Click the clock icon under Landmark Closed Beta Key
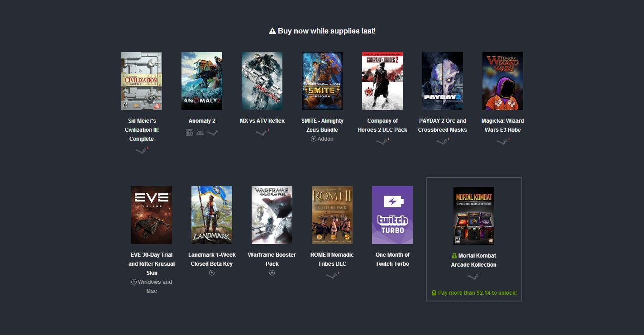Viewport: 644px width, 335px height. (212, 273)
